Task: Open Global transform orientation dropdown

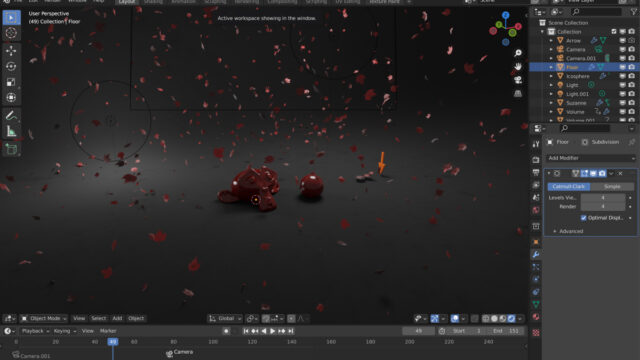Action: pyautogui.click(x=225, y=318)
